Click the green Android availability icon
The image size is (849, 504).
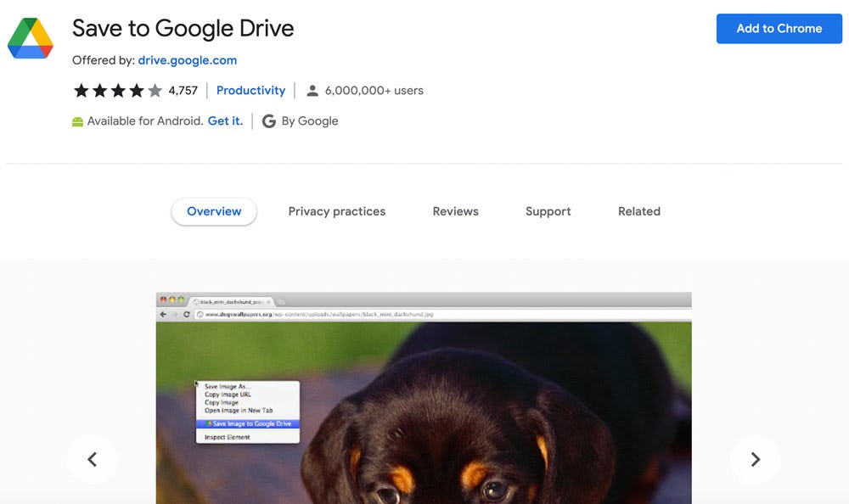77,120
